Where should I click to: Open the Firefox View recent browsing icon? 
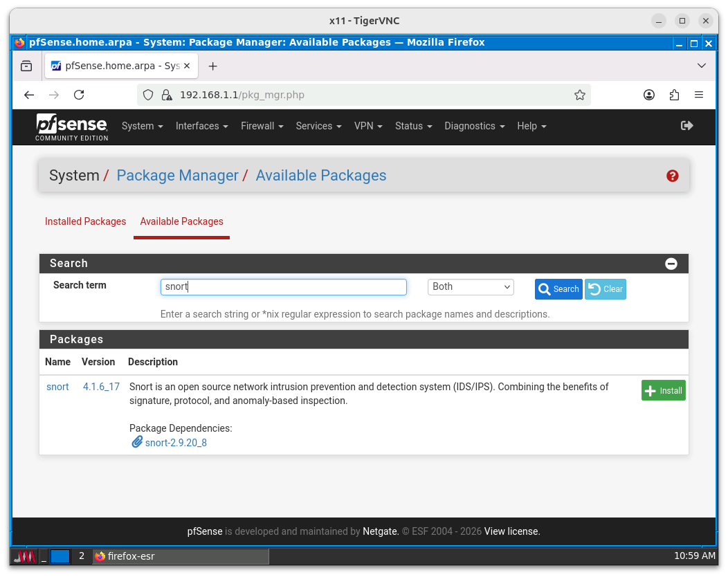pos(26,66)
